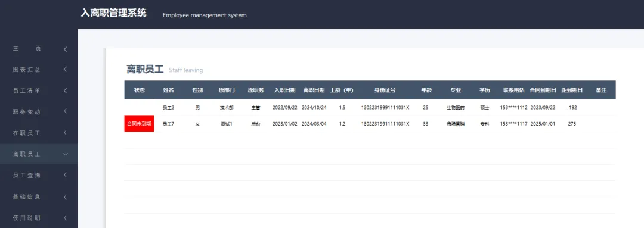Click the 离职日期 column header
Image resolution: width=644 pixels, height=228 pixels.
click(x=314, y=90)
